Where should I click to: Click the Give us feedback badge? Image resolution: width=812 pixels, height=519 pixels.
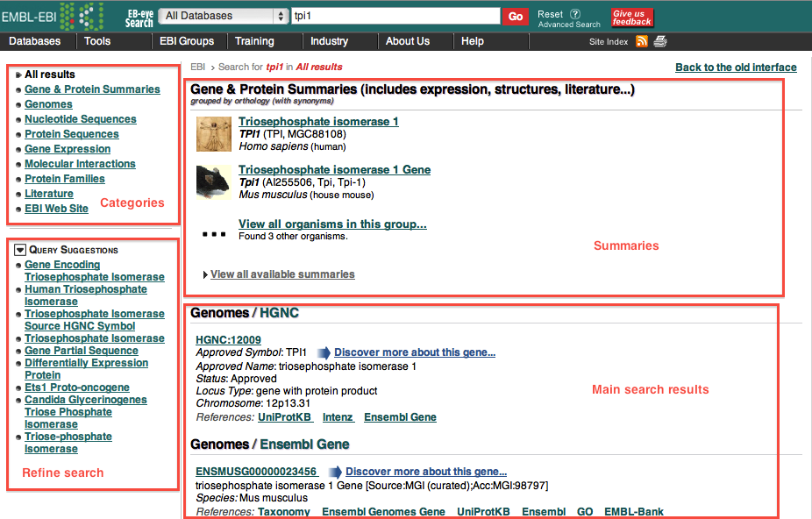pos(632,18)
